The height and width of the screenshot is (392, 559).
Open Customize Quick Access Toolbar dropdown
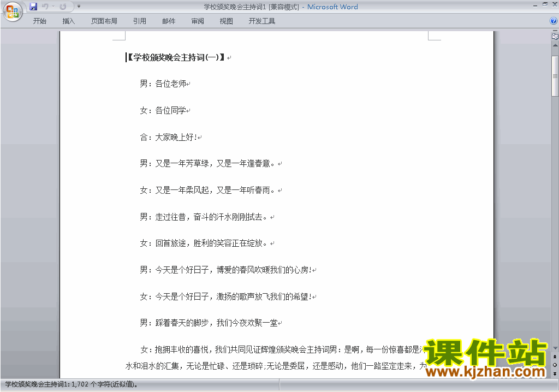(79, 7)
